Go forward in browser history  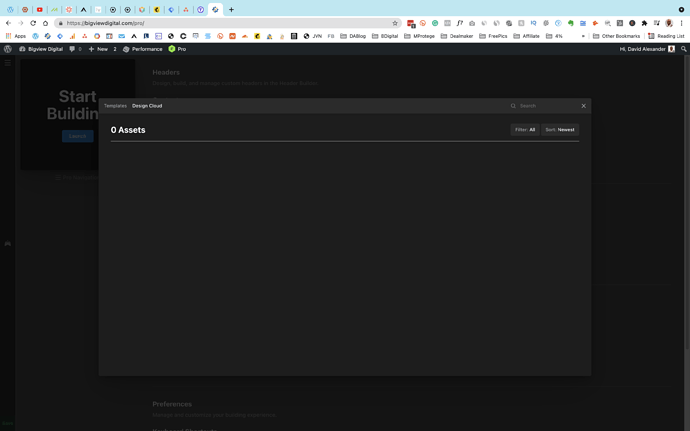pos(21,23)
